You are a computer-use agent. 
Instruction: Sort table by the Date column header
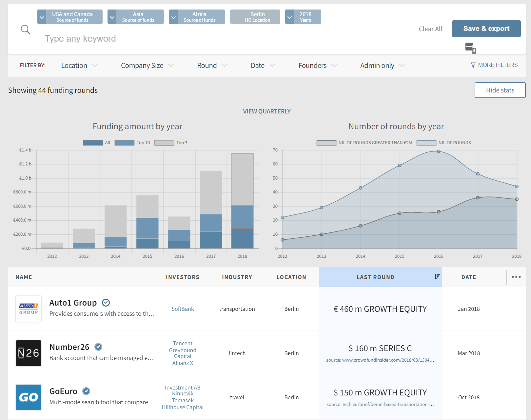(468, 277)
